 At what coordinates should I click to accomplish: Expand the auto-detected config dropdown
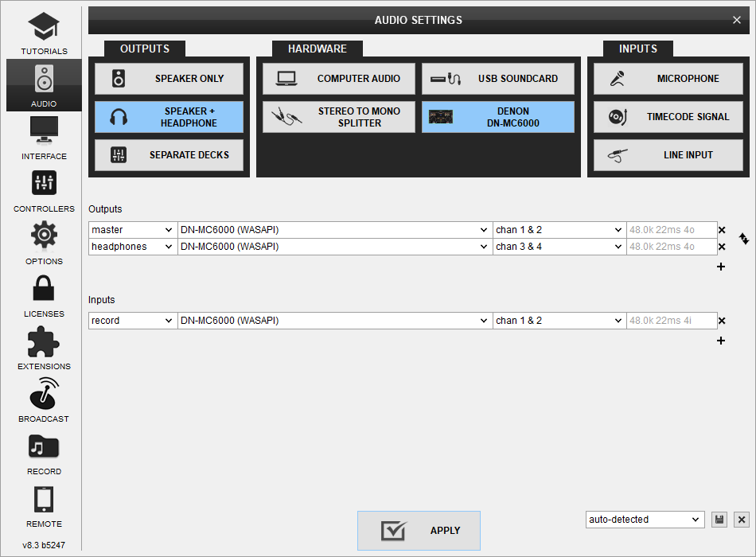click(x=645, y=520)
